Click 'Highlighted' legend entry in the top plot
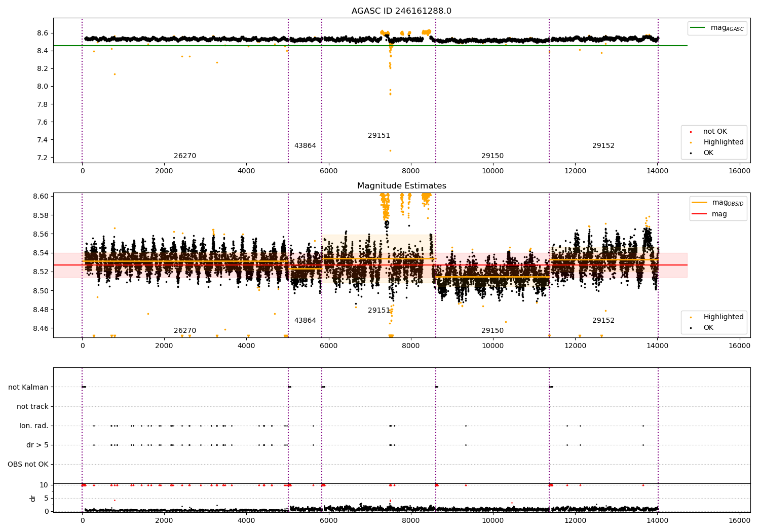Viewport: 760px width, 532px height. pyautogui.click(x=717, y=142)
